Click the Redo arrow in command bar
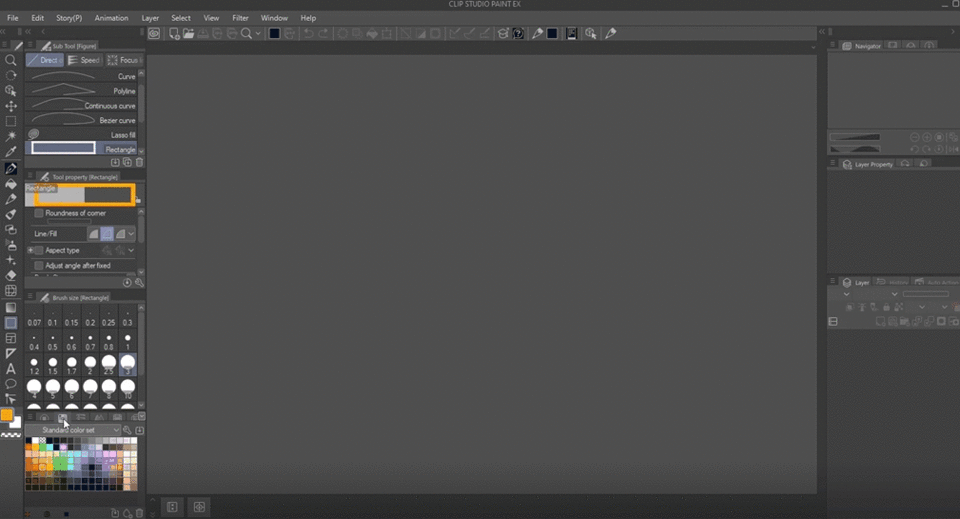Screen dimensions: 960x519 (323, 34)
